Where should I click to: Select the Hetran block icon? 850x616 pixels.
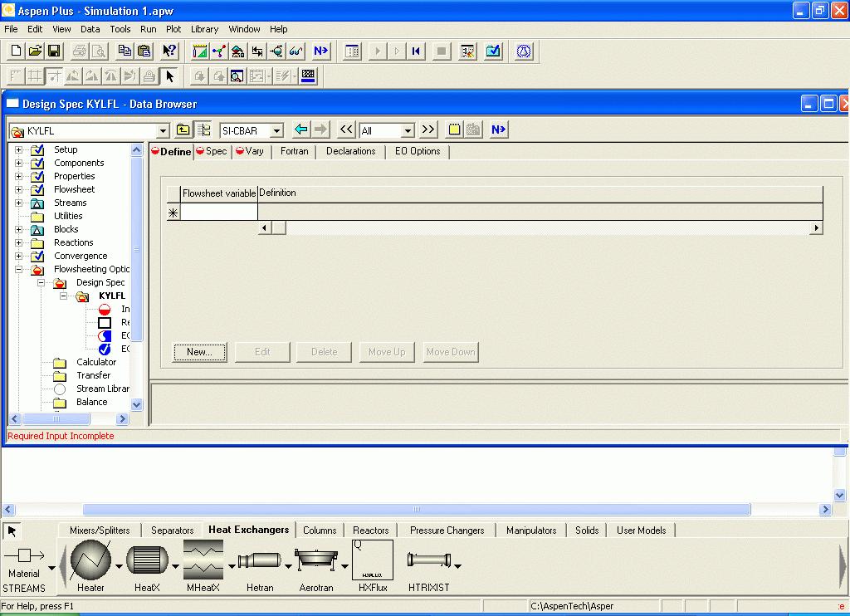pyautogui.click(x=260, y=560)
